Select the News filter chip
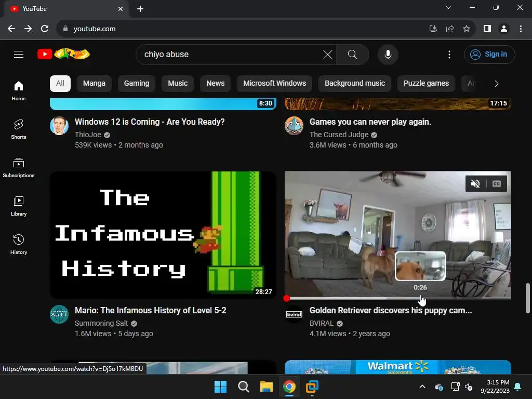This screenshot has width=532, height=399. click(216, 84)
